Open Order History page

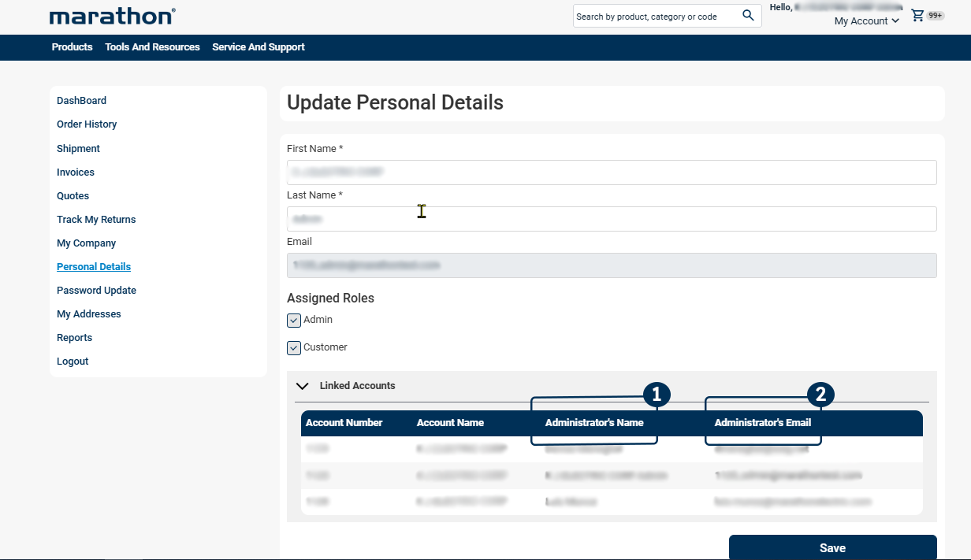(87, 124)
